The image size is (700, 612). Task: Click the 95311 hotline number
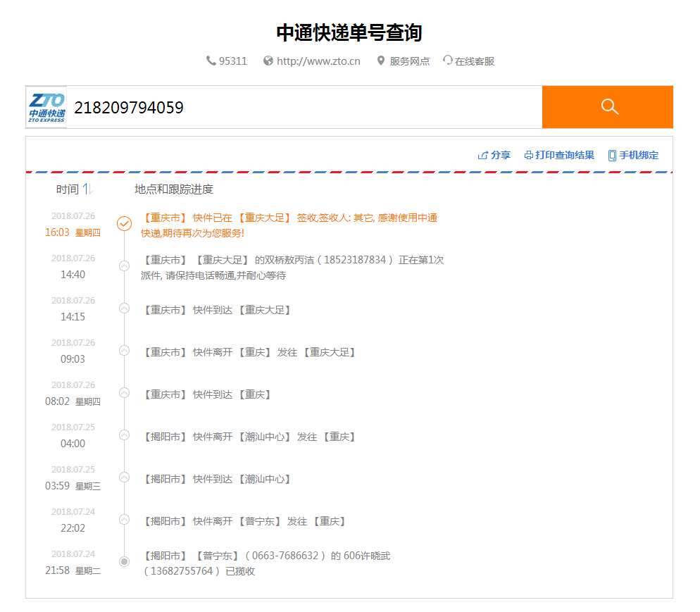(x=233, y=61)
